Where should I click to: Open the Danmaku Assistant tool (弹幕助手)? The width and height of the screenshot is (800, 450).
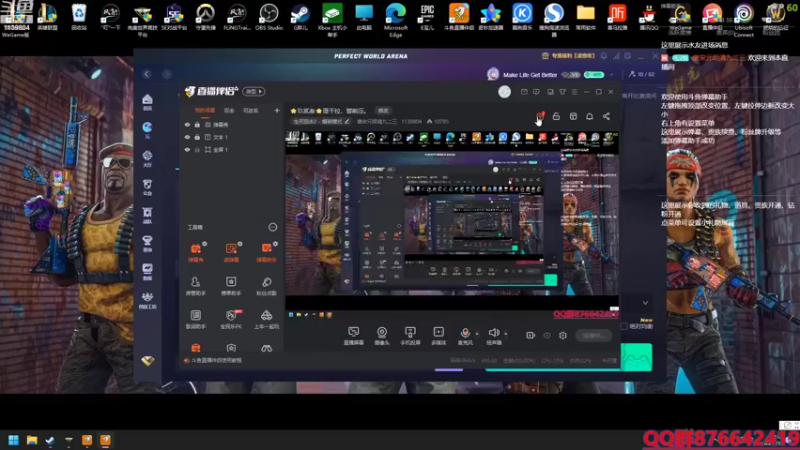pos(266,252)
